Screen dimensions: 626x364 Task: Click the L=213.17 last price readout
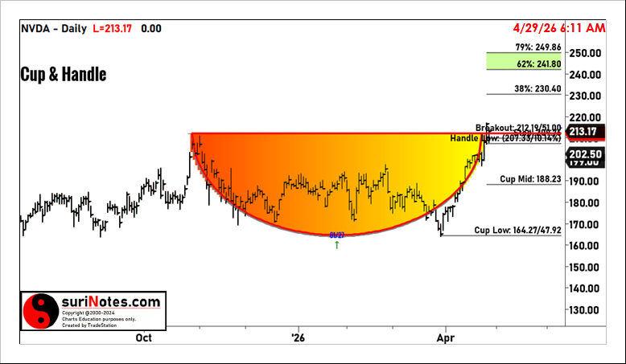coord(115,28)
